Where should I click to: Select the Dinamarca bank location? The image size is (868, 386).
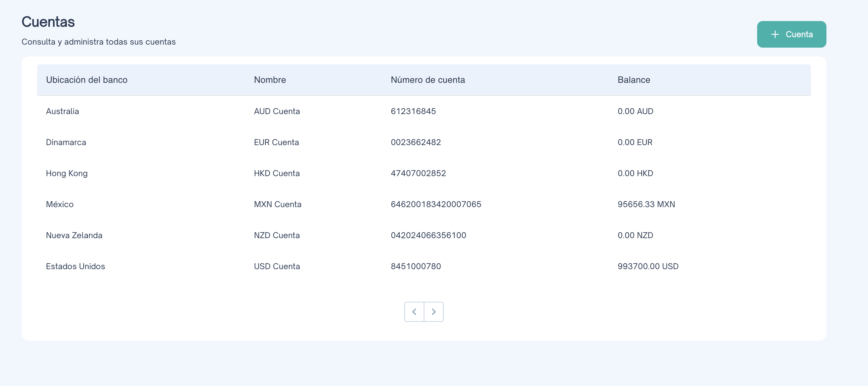[66, 142]
